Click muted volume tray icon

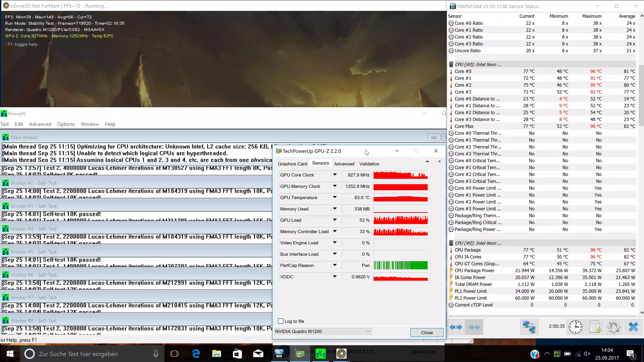(587, 354)
